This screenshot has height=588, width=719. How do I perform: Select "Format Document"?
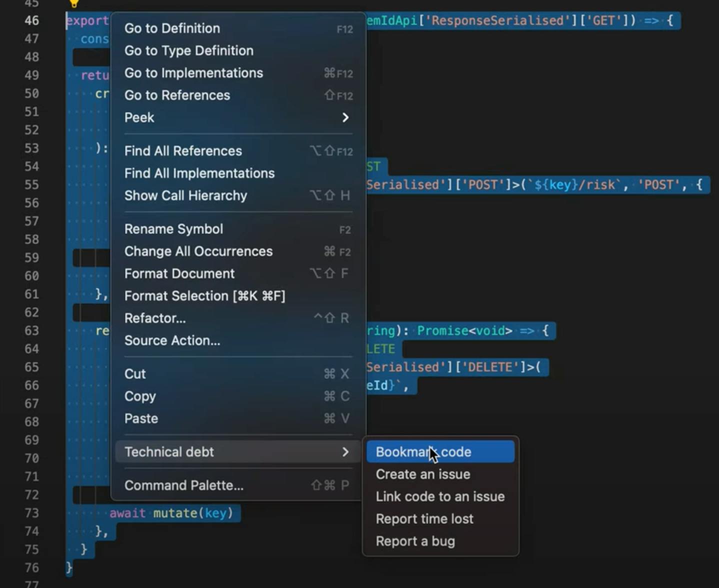(x=179, y=273)
